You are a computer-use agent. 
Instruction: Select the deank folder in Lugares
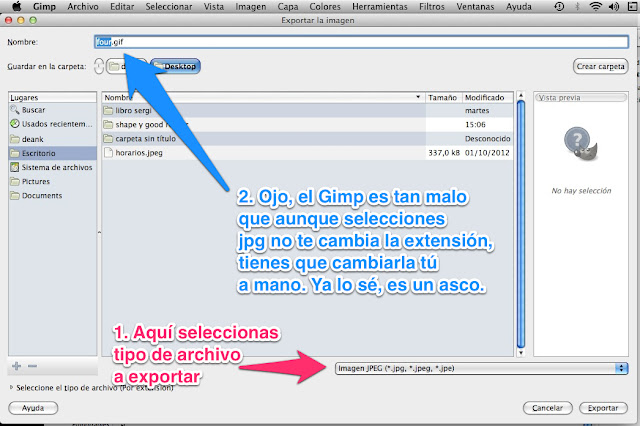coord(52,139)
